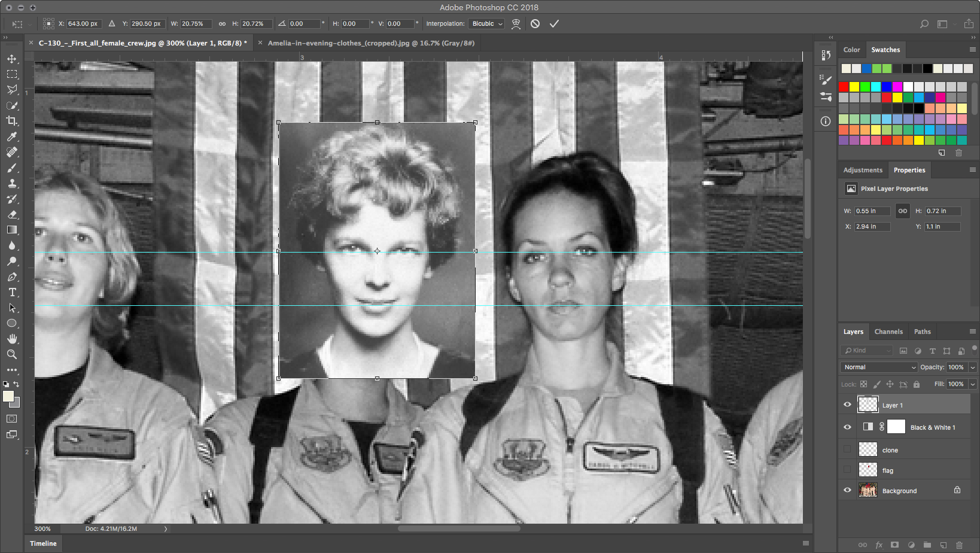Commit the transform with the checkmark
This screenshot has width=980, height=553.
coord(554,24)
